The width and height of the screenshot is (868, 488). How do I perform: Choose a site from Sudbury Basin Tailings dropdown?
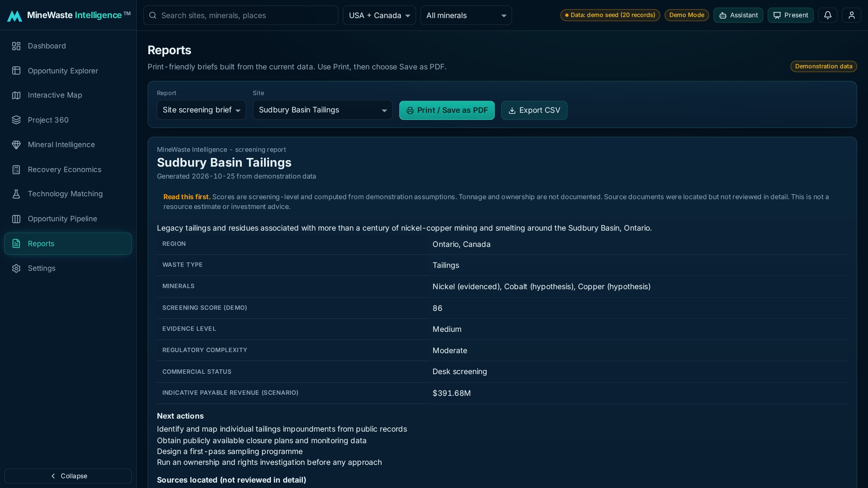[x=323, y=110]
